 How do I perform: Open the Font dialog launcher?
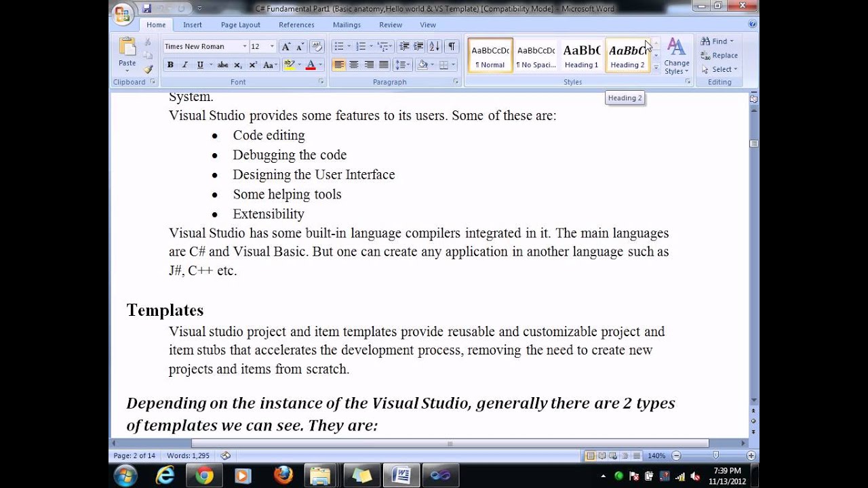[x=321, y=82]
